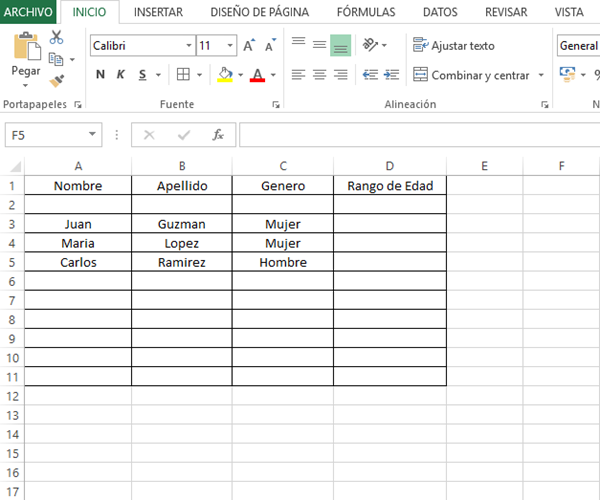Open the Alineación dialog launcher
This screenshot has width=600, height=500.
[545, 104]
